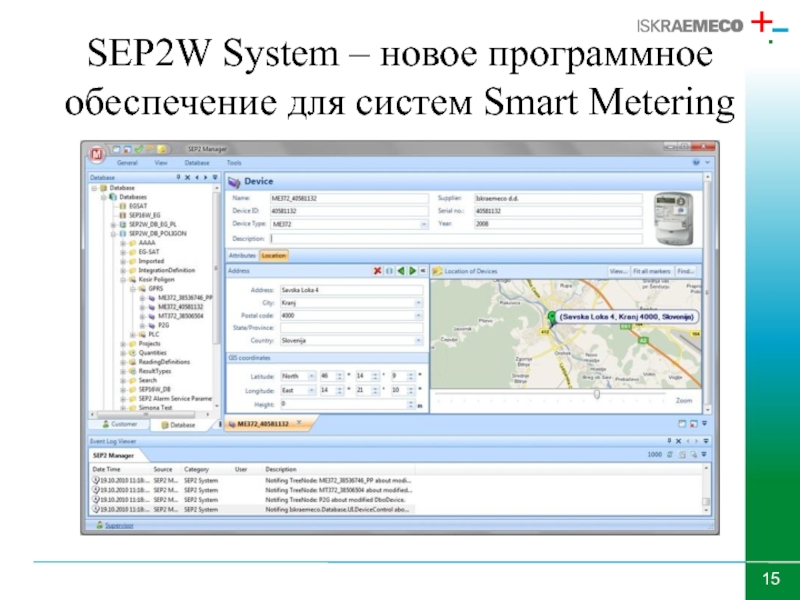Expand the SEP2W_DB_EG_PL database node
Viewport: 800px width, 600px height.
pos(113,224)
